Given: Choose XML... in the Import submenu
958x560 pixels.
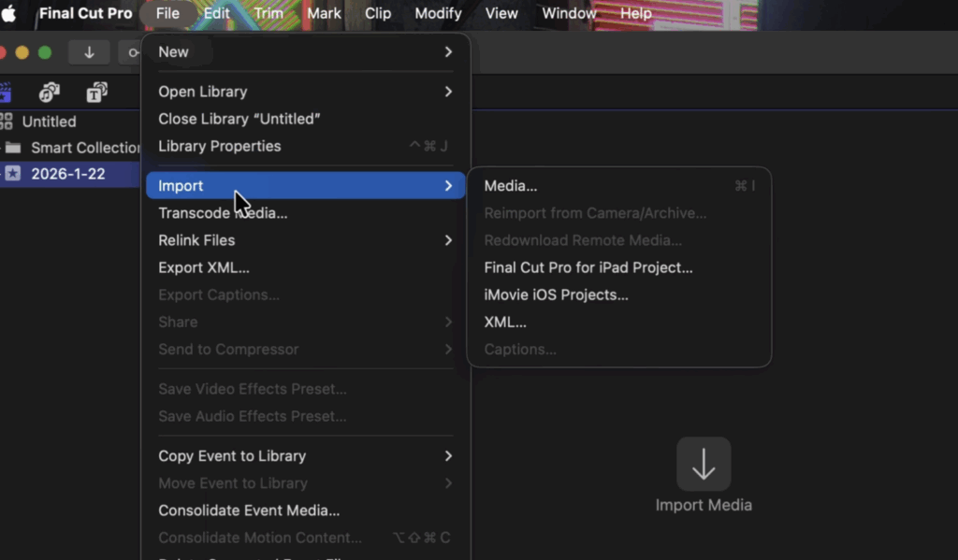Looking at the screenshot, I should pyautogui.click(x=505, y=323).
